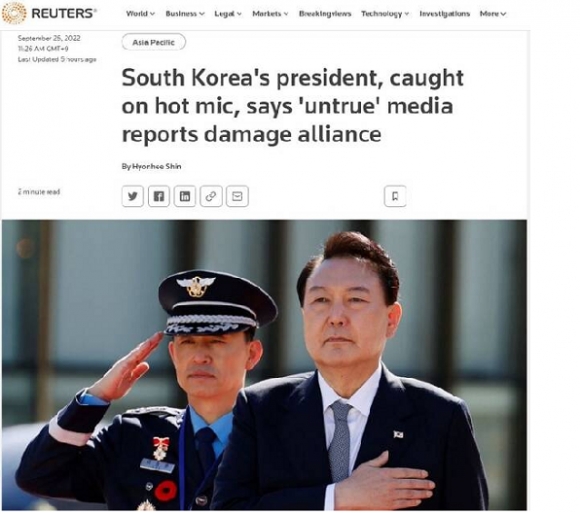
Task: Email this article icon
Action: pyautogui.click(x=237, y=196)
